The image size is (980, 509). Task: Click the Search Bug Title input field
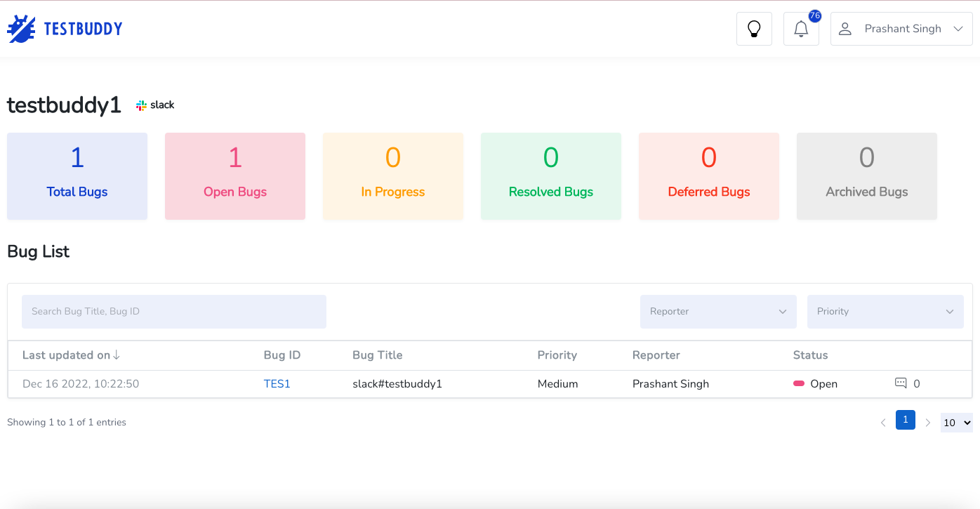(x=173, y=311)
